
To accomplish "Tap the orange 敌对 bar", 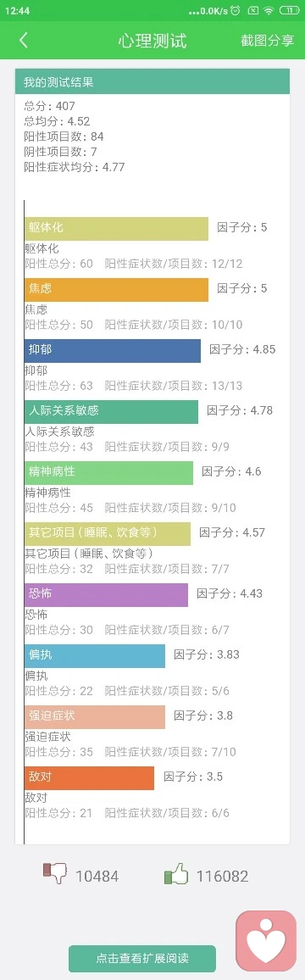I will (89, 778).
